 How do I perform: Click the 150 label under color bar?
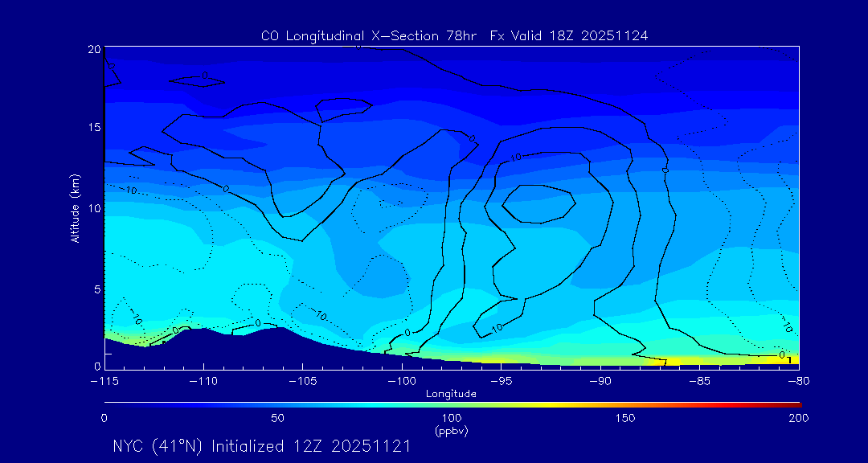[x=625, y=418]
